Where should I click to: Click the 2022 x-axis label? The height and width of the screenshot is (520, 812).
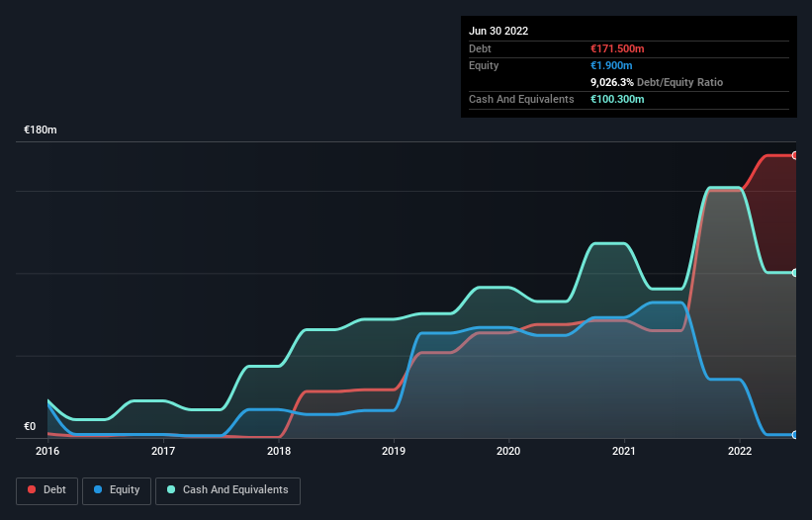click(x=740, y=451)
